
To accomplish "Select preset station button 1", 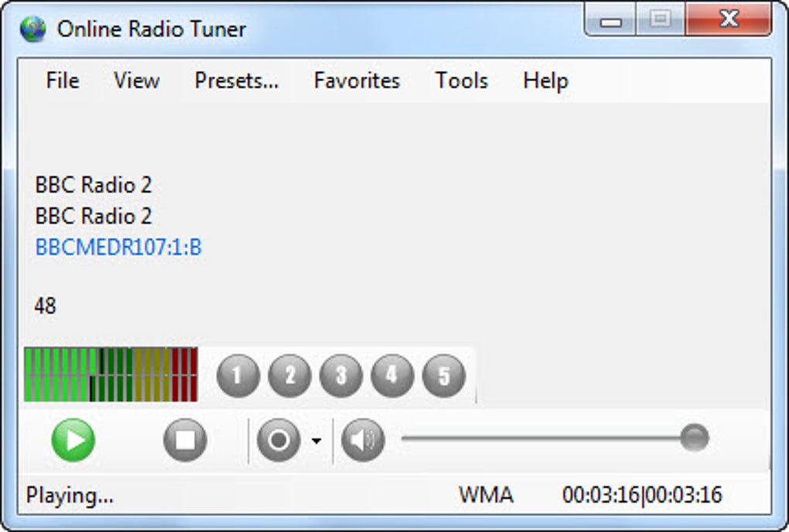I will click(238, 376).
